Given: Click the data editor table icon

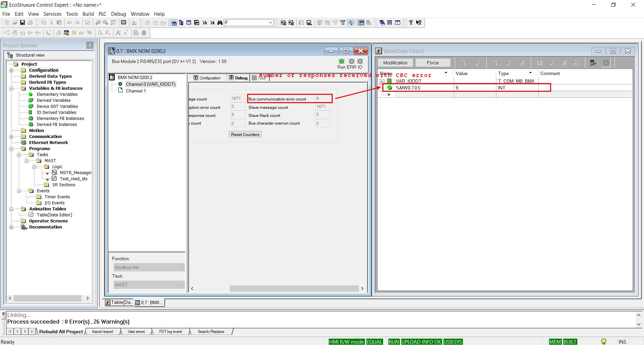Looking at the screenshot, I should [x=189, y=22].
